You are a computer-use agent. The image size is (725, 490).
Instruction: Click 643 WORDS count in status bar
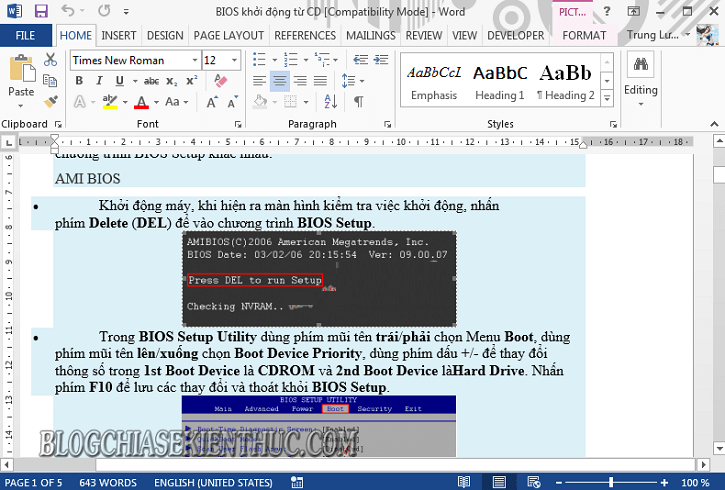[108, 483]
